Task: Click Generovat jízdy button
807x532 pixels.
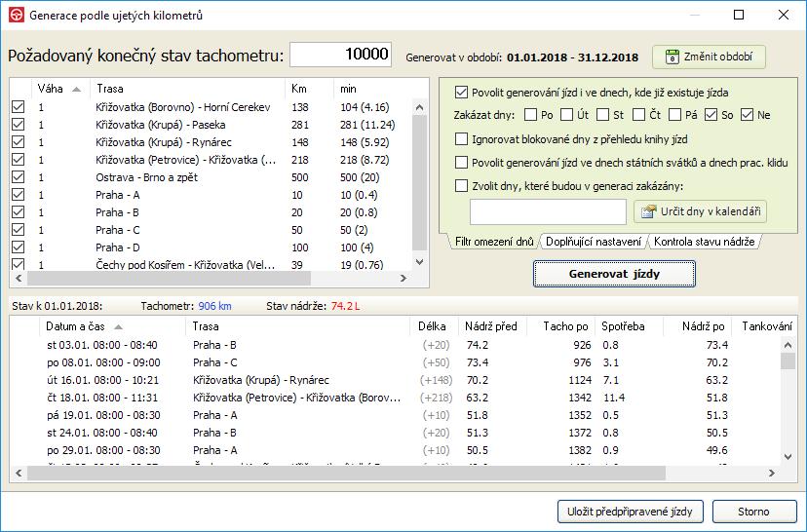Action: coord(614,274)
